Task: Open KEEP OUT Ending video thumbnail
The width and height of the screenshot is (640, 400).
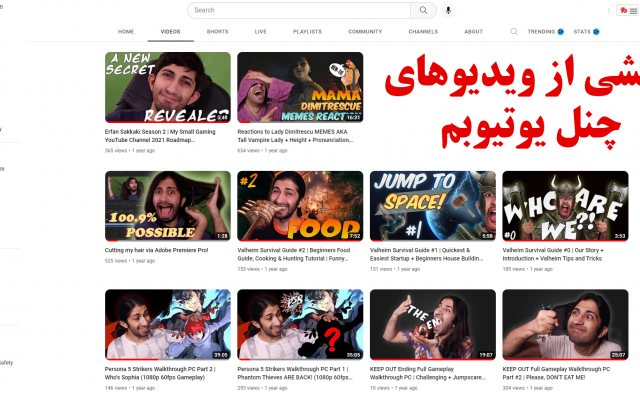Action: tap(433, 325)
